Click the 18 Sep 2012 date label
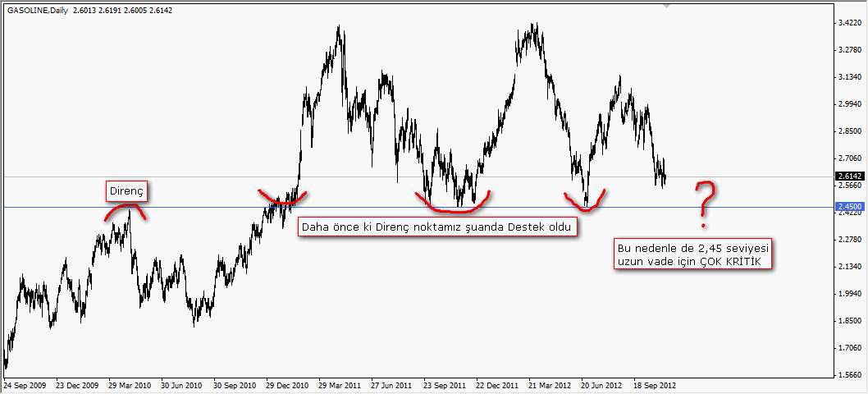868x394 pixels. click(654, 384)
